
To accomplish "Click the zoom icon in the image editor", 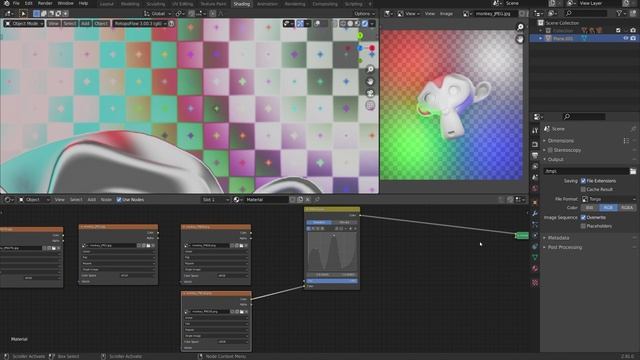I will [520, 27].
